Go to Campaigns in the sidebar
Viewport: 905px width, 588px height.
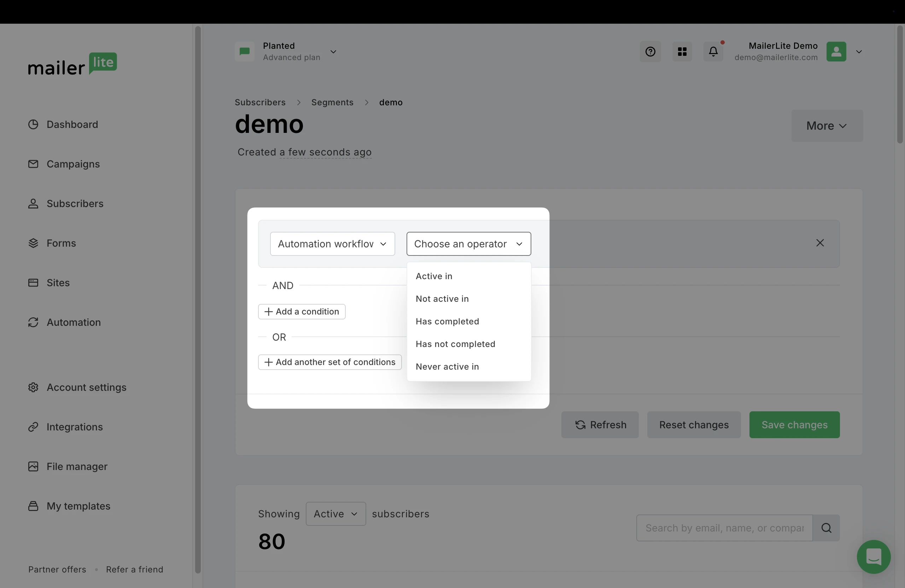coord(73,164)
